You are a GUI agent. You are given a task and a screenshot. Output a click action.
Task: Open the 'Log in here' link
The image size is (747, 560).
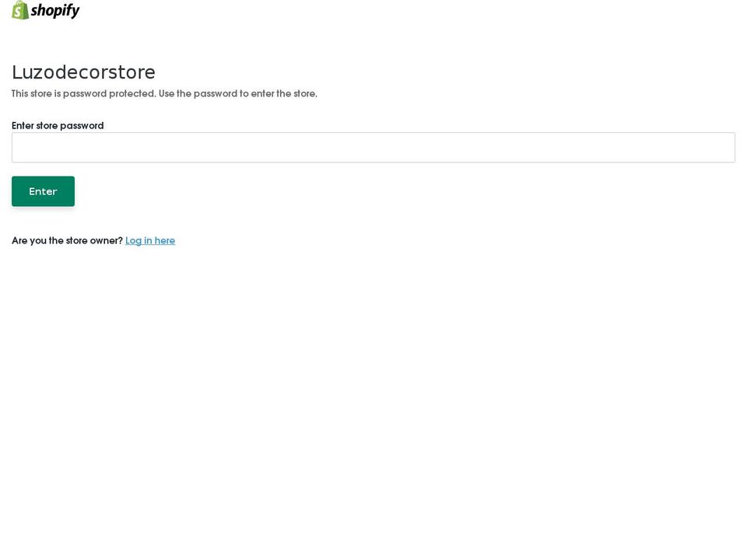coord(150,240)
